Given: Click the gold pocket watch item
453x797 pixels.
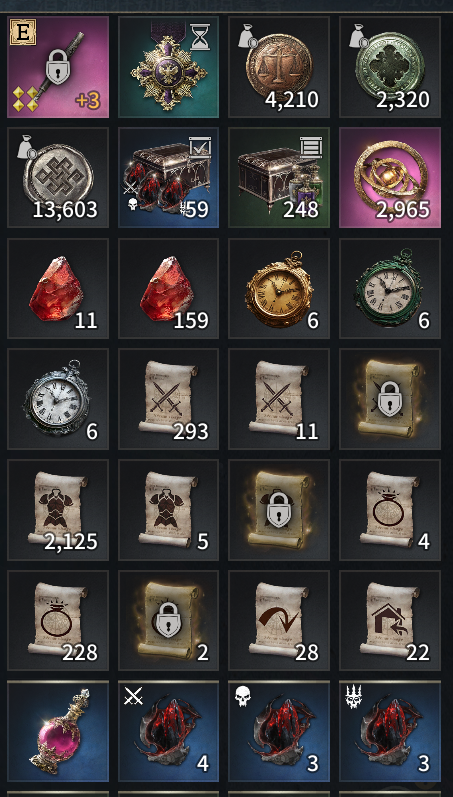Looking at the screenshot, I should pyautogui.click(x=279, y=288).
